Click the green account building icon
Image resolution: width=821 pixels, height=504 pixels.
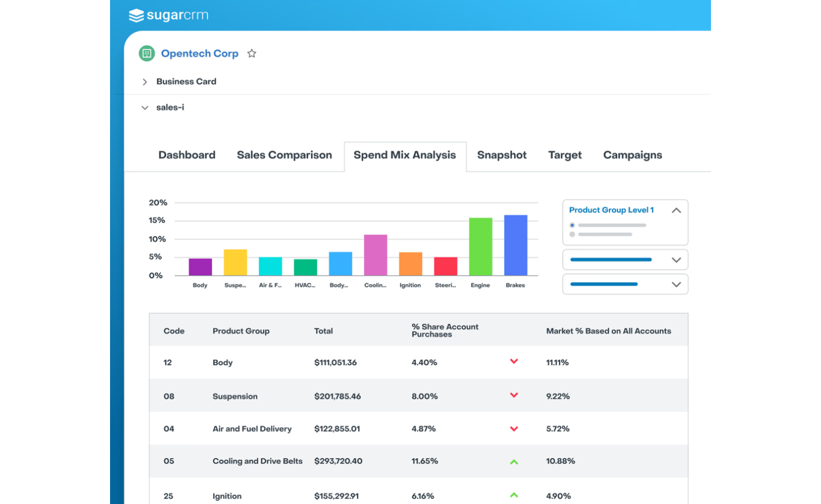click(147, 54)
